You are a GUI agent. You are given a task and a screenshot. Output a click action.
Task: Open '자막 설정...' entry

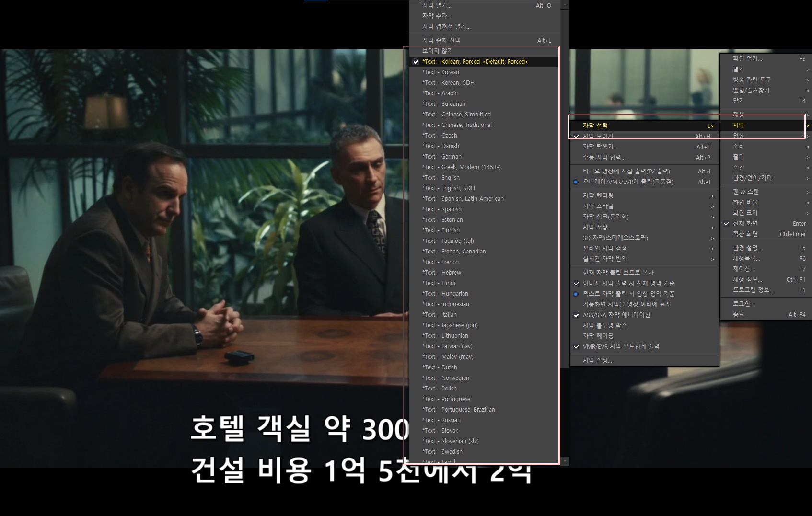coord(644,360)
